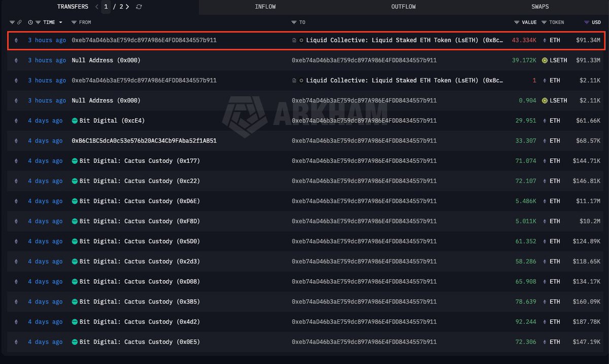The height and width of the screenshot is (364, 609).
Task: Expand the TIME sort dropdown arrow
Action: pyautogui.click(x=61, y=22)
